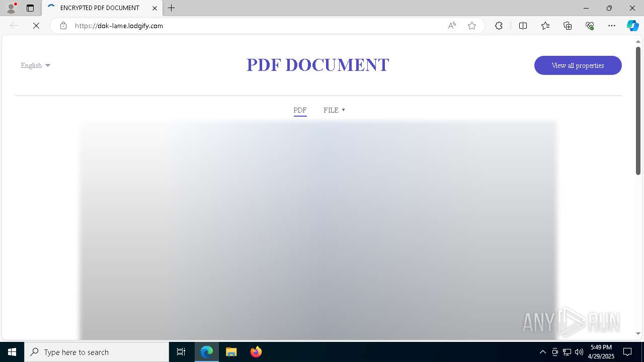Open the Extensions puzzle icon
Screen dimensions: 644x362
click(x=499, y=26)
